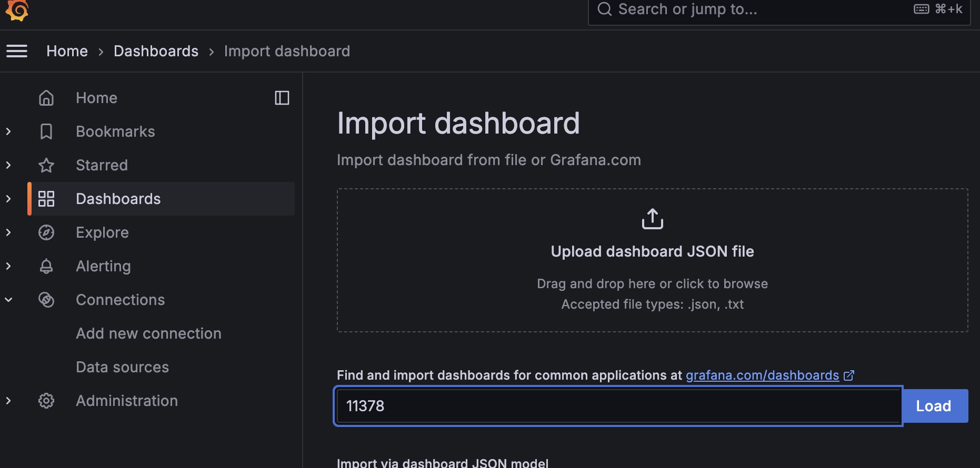
Task: Open Explore in the sidebar menu
Action: [102, 232]
